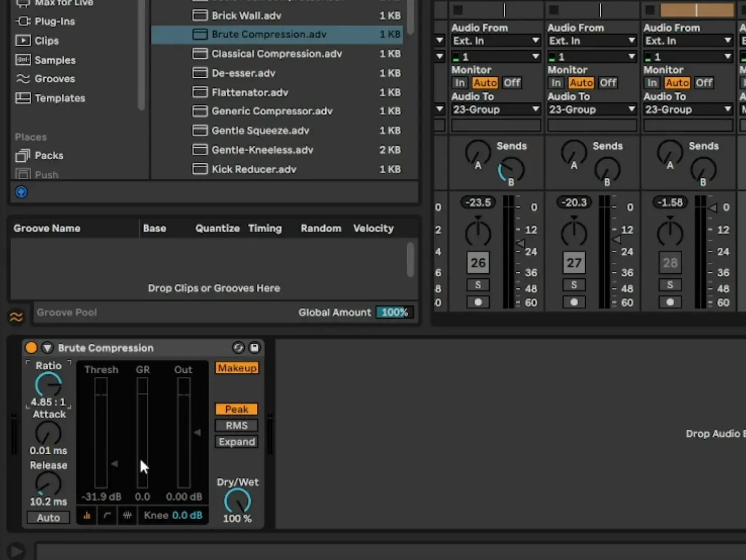Image resolution: width=746 pixels, height=560 pixels.
Task: Click the Thresh slider in compressor
Action: click(101, 433)
